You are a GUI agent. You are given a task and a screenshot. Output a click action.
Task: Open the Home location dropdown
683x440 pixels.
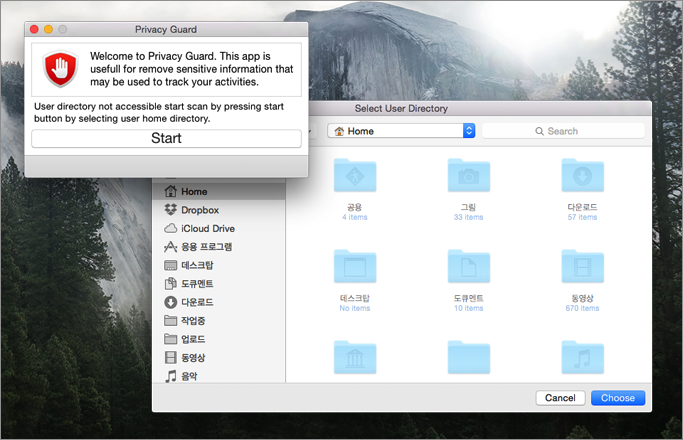401,131
